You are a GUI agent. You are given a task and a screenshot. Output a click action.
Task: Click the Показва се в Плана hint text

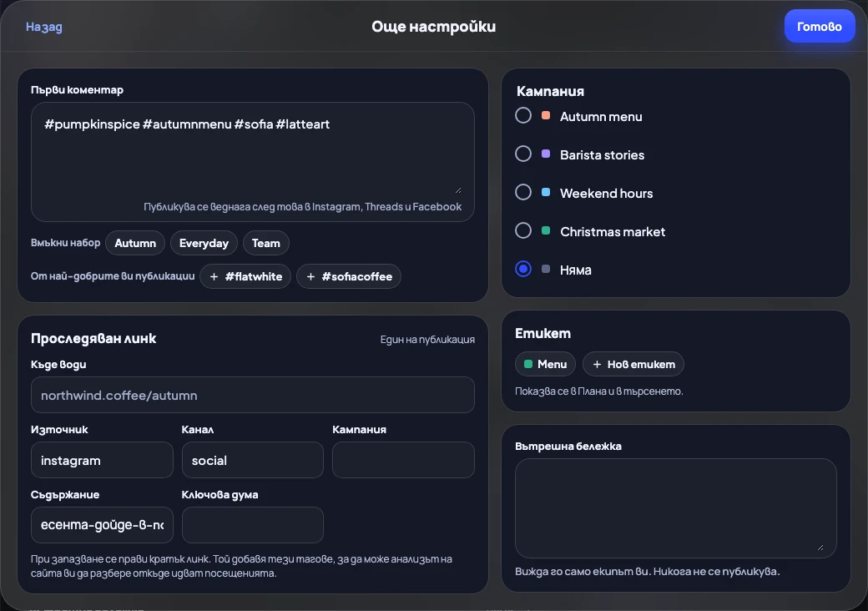click(599, 391)
